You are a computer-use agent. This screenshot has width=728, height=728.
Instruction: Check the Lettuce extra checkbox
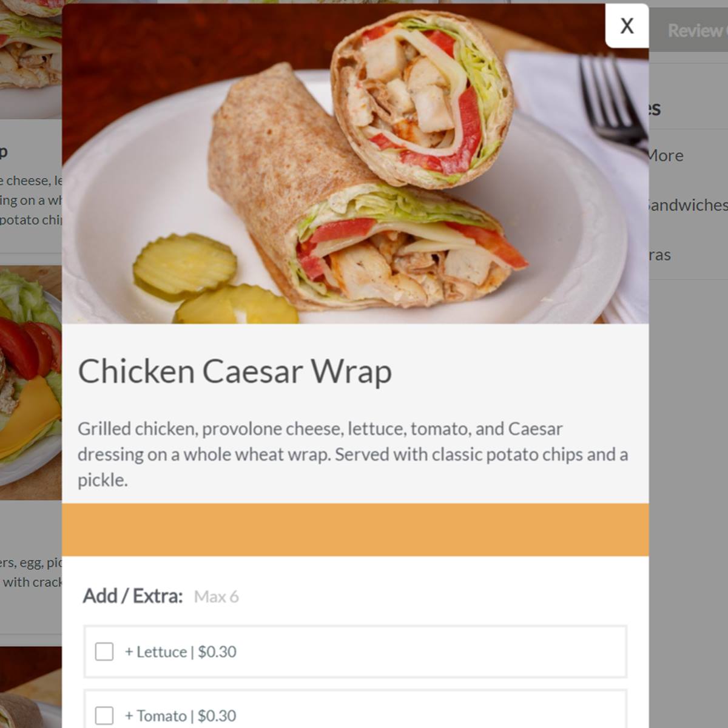[104, 652]
